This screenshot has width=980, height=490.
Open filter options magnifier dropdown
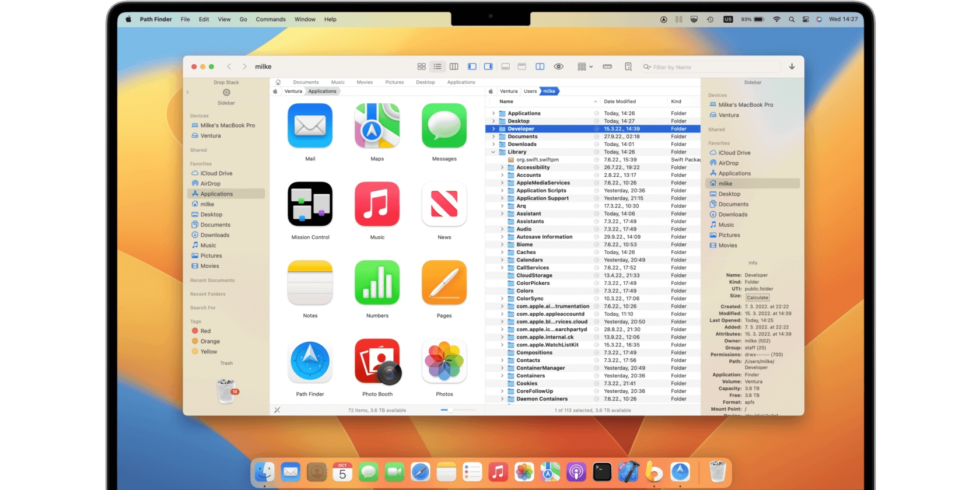pyautogui.click(x=647, y=67)
